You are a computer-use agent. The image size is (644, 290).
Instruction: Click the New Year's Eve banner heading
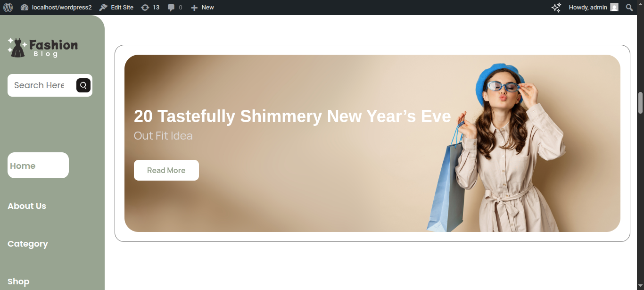coord(292,116)
